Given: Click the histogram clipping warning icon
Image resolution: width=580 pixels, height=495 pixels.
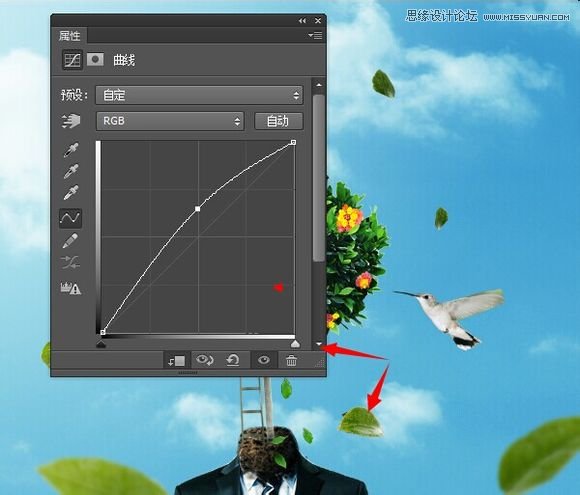Looking at the screenshot, I should (x=71, y=288).
